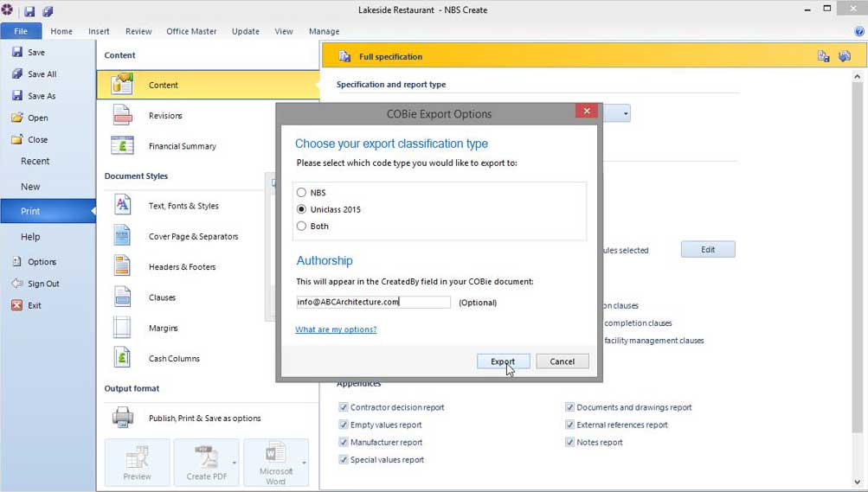This screenshot has width=868, height=492.
Task: Select the Text, Fonts & Styles icon
Action: click(122, 206)
